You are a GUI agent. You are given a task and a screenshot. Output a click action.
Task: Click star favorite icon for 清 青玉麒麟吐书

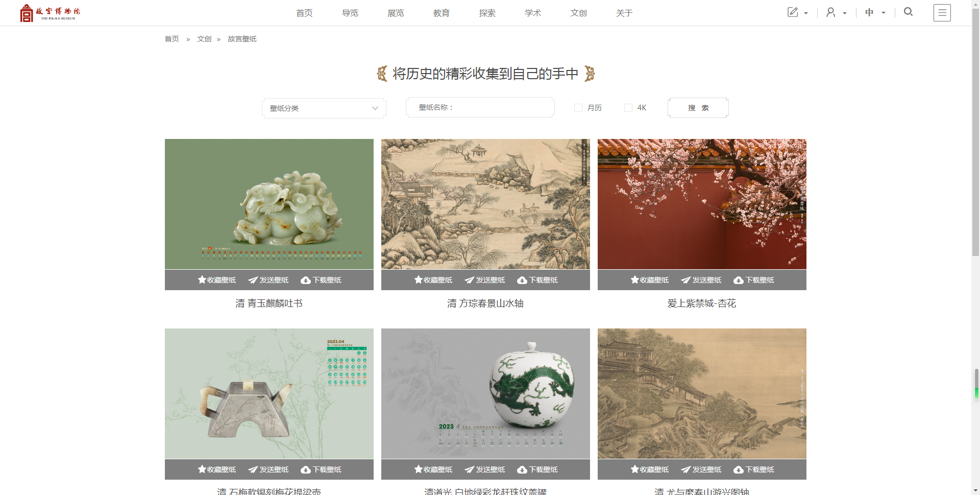[x=202, y=280]
